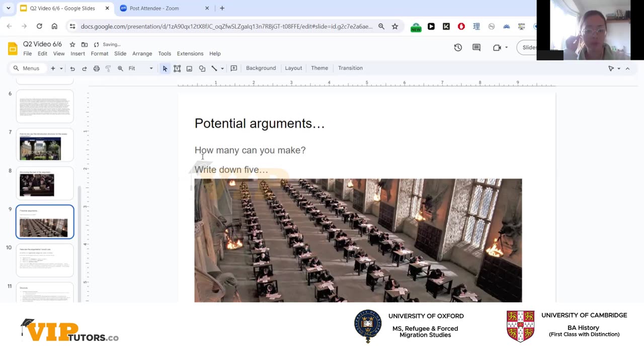Open the Extensions menu
Screen dimensions: 644x362
[x=190, y=54]
